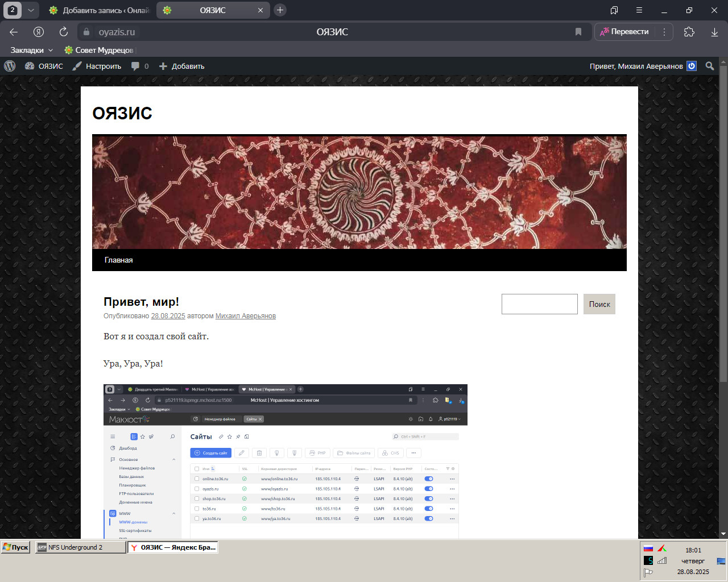The height and width of the screenshot is (582, 728).
Task: Switch to the Добавить запись tab
Action: click(98, 10)
